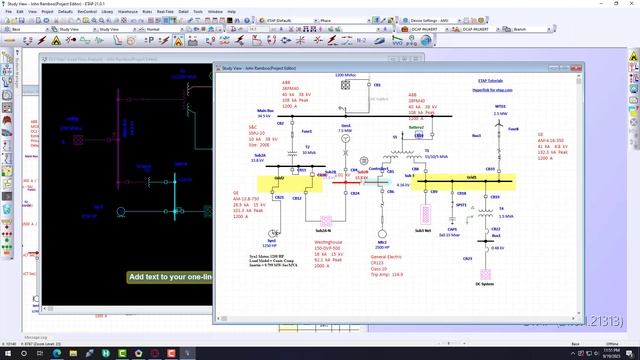Open the Project menu
The height and width of the screenshot is (360, 640).
(47, 12)
